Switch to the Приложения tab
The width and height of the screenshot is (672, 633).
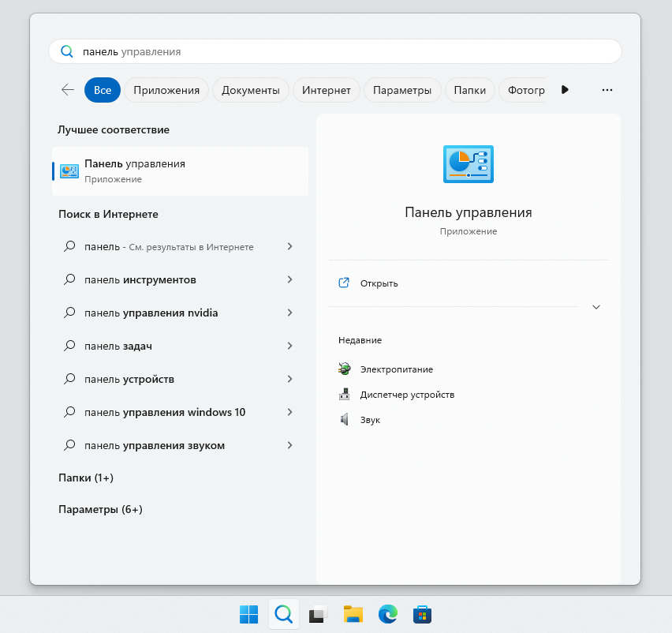tap(166, 90)
